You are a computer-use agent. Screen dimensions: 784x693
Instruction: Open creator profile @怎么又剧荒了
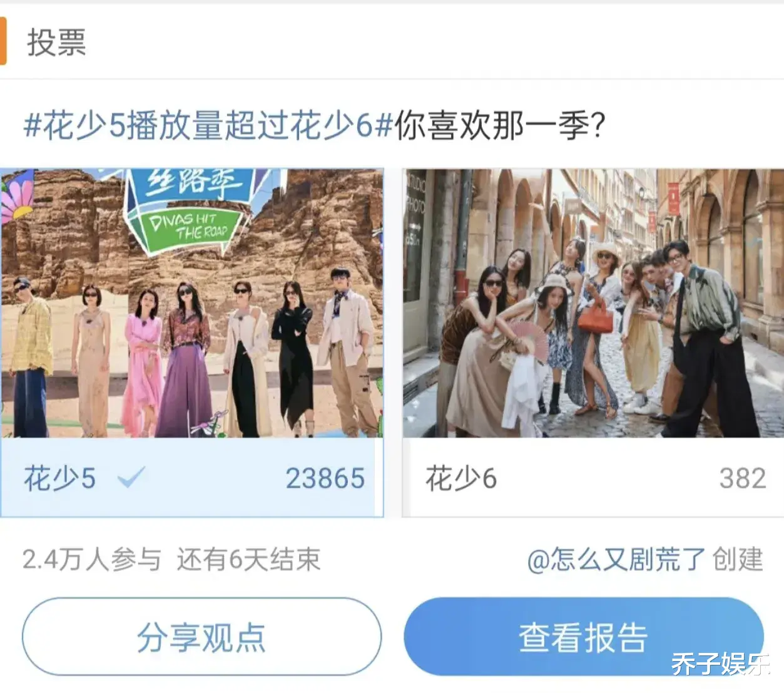tap(616, 559)
